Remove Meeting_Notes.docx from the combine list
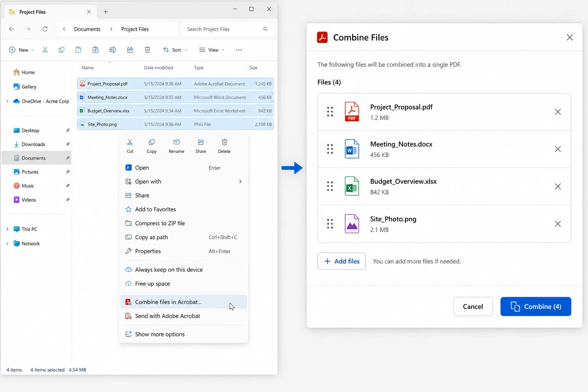The image size is (588, 392). click(x=558, y=149)
